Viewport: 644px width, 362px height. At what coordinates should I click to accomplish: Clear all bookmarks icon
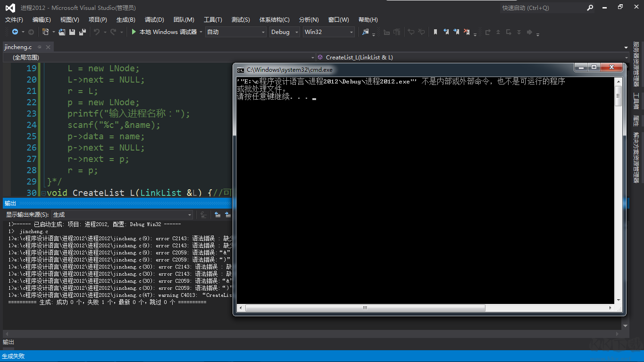point(467,32)
